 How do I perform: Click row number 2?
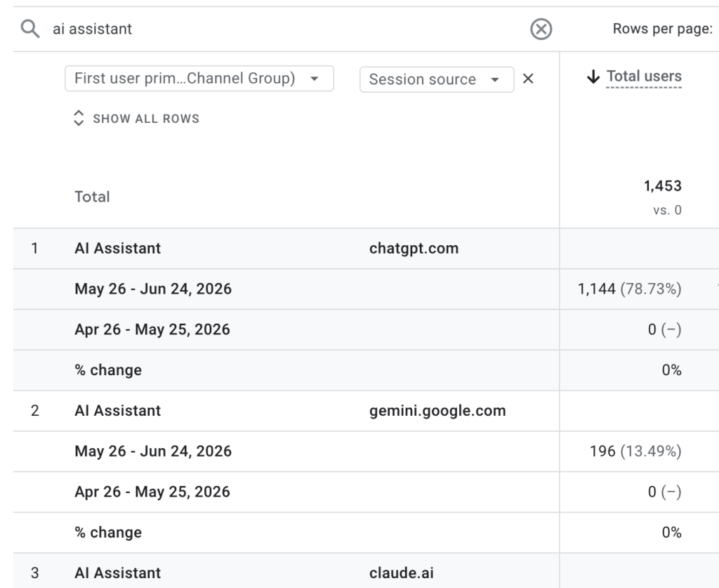pos(35,410)
